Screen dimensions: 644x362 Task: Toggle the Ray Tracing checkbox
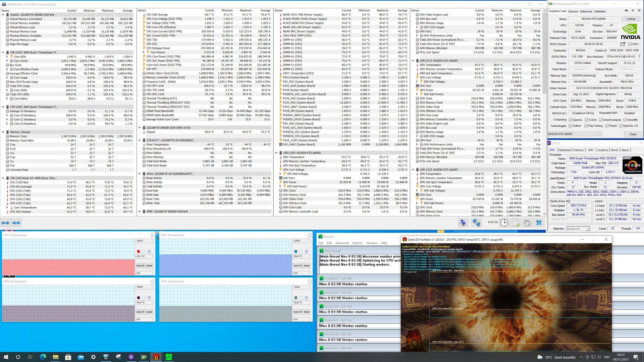tap(586, 126)
